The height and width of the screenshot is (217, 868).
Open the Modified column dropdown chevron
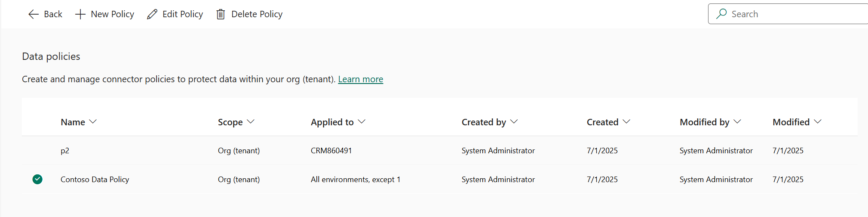coord(818,122)
